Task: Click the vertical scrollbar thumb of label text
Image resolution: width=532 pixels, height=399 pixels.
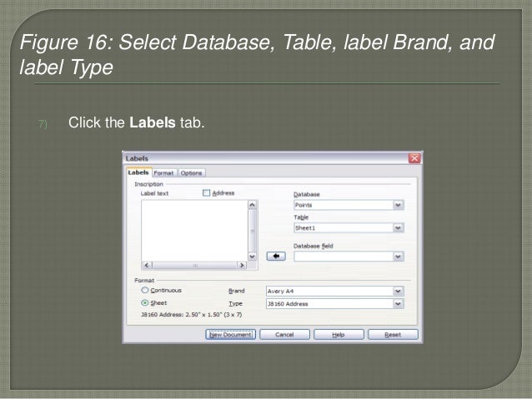Action: coord(252,231)
